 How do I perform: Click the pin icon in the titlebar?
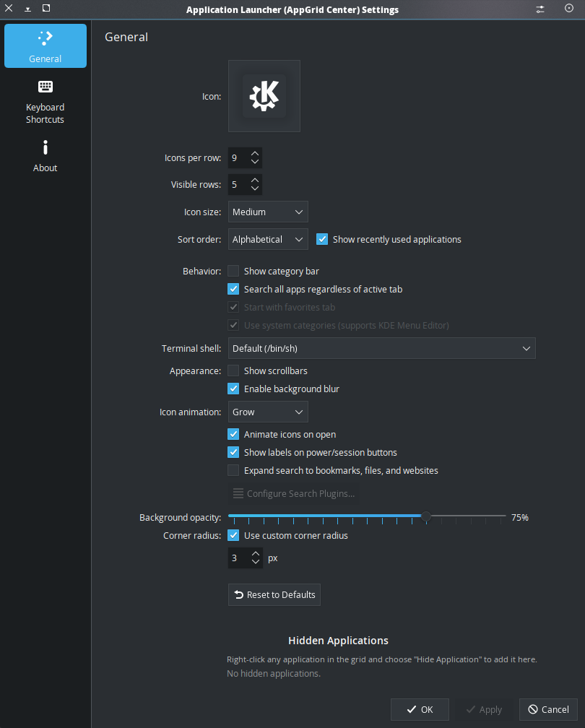tap(568, 9)
